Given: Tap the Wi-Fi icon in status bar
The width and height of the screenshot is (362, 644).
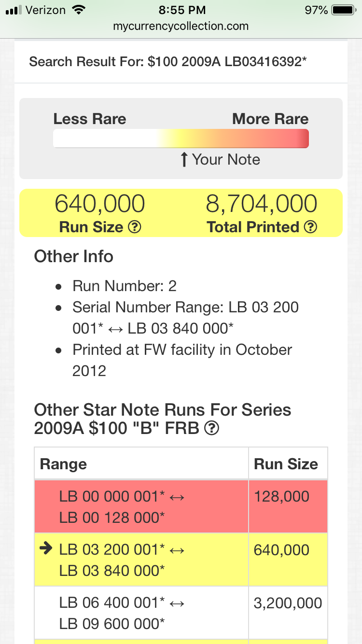Looking at the screenshot, I should (77, 10).
